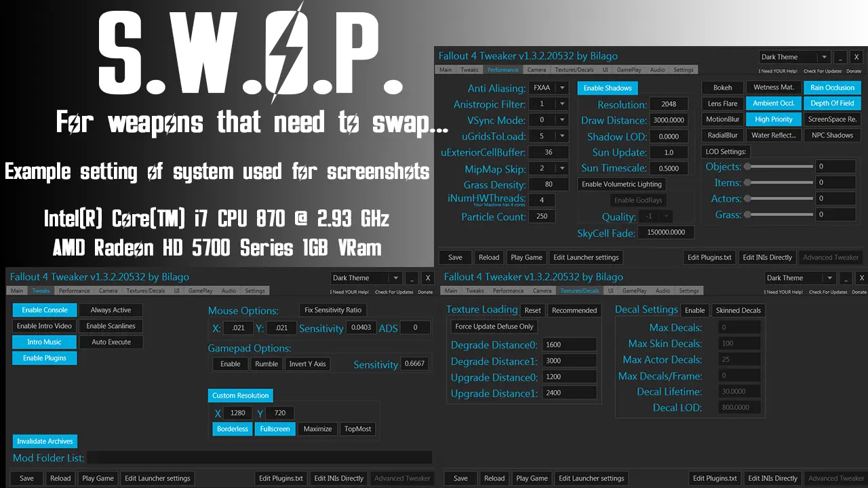Toggle Wetness Mat. option

click(x=774, y=87)
